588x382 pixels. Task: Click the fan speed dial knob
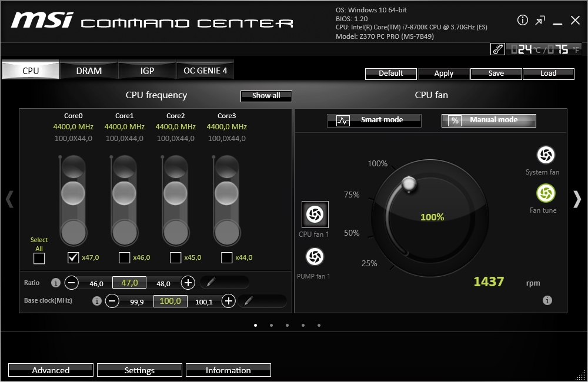click(x=409, y=184)
